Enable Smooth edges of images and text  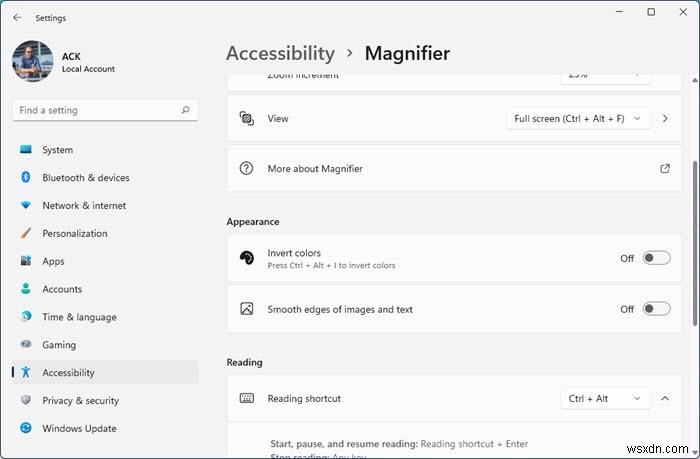coord(656,309)
